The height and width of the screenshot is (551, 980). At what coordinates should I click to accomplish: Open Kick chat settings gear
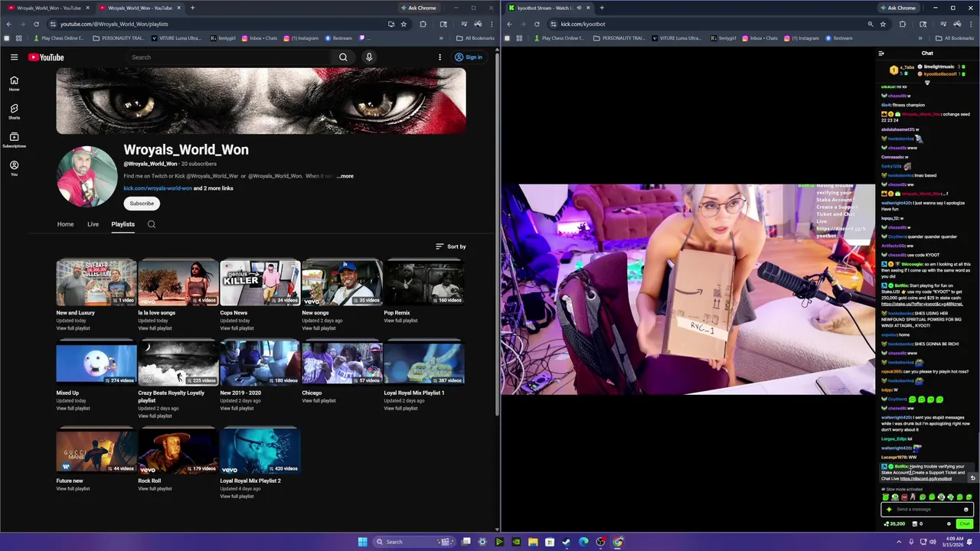point(949,524)
